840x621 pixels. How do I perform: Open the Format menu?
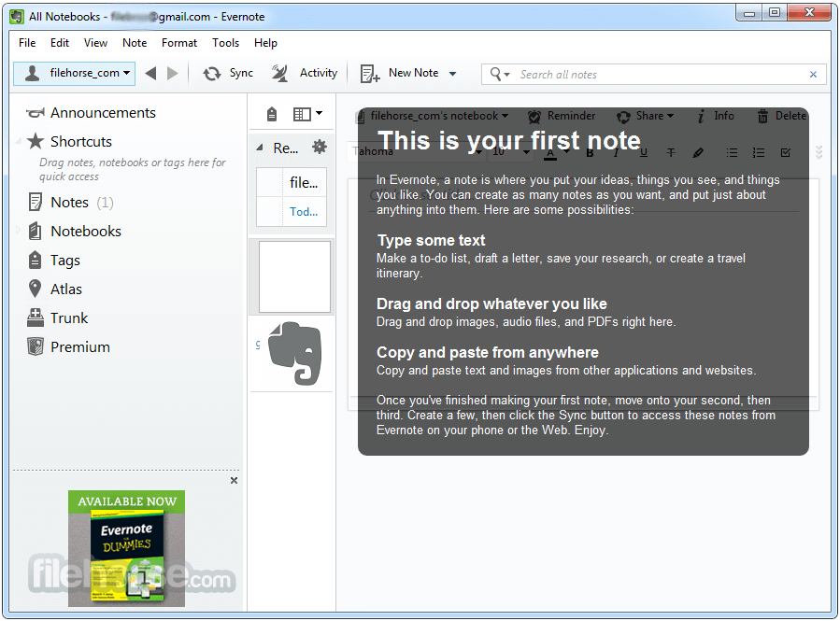[179, 43]
